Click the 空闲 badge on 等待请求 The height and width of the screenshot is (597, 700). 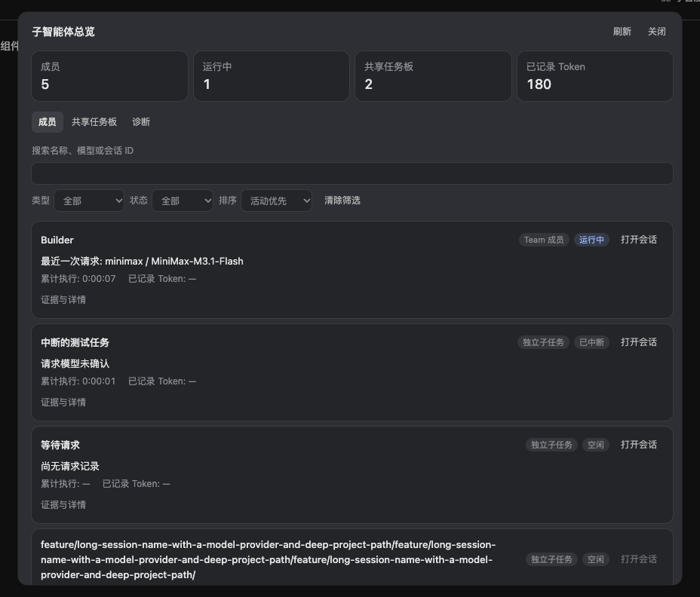pyautogui.click(x=596, y=445)
